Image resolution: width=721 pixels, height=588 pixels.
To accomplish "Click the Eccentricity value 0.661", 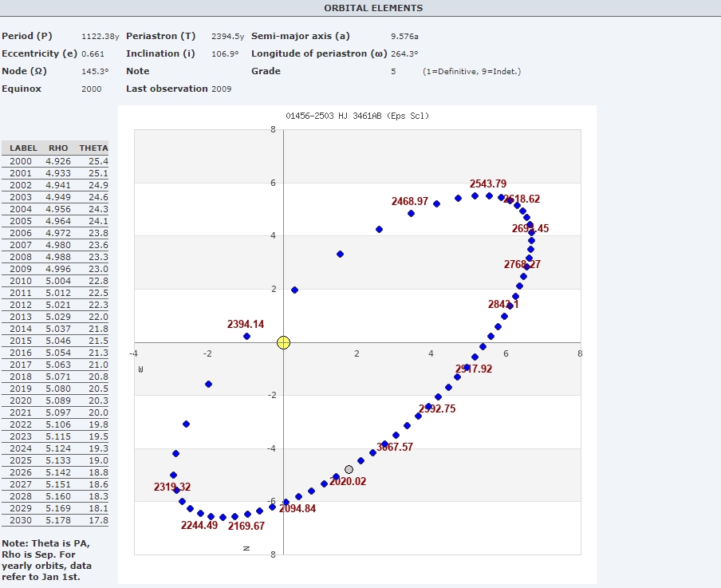I will [93, 54].
